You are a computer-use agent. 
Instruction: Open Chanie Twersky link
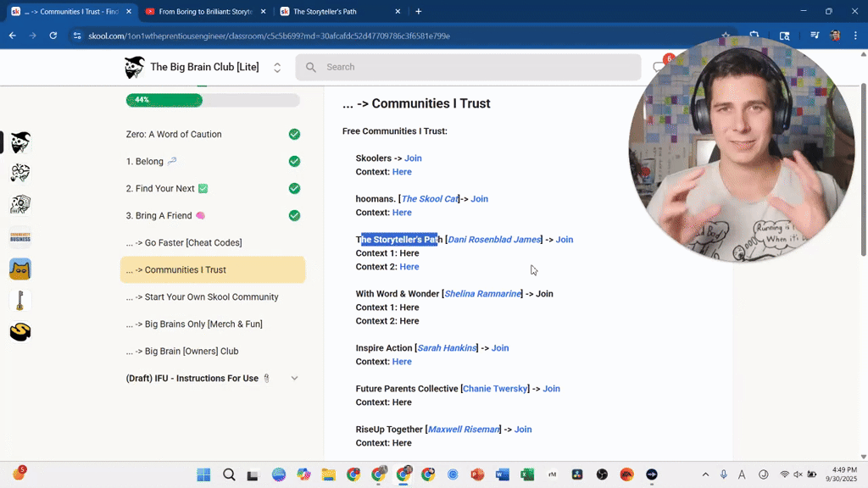[495, 388]
